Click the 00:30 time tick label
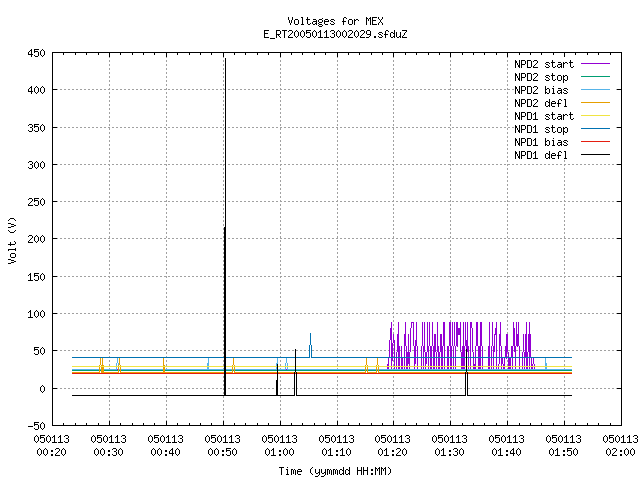The height and width of the screenshot is (480, 640). [109, 452]
